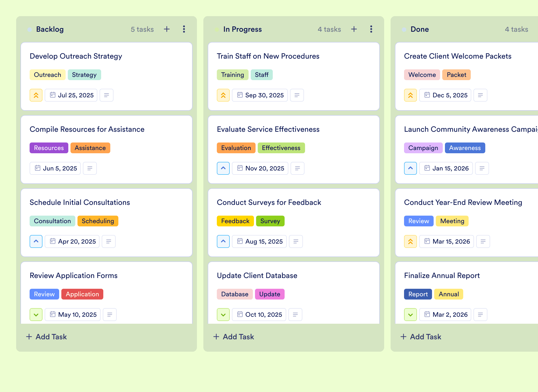Click the plus icon in Backlog header
538x392 pixels.
pos(167,29)
